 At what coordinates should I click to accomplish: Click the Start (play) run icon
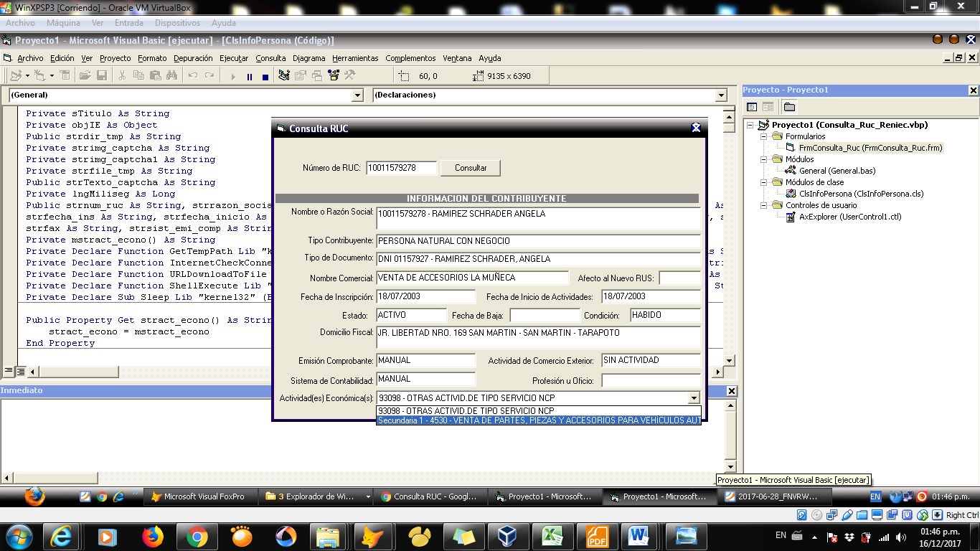tap(233, 76)
